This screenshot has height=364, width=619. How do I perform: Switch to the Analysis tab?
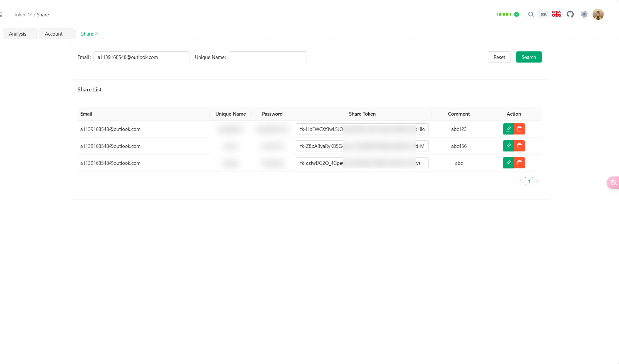coord(18,34)
